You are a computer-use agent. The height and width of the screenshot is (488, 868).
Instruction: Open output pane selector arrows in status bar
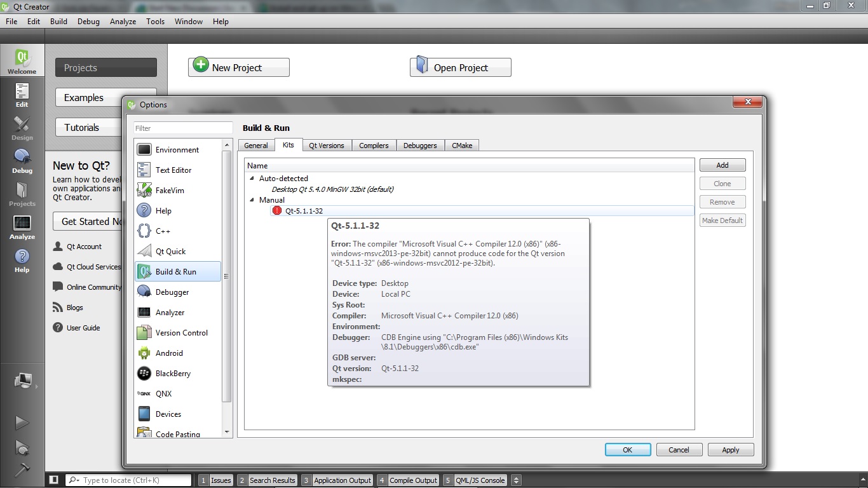(516, 480)
